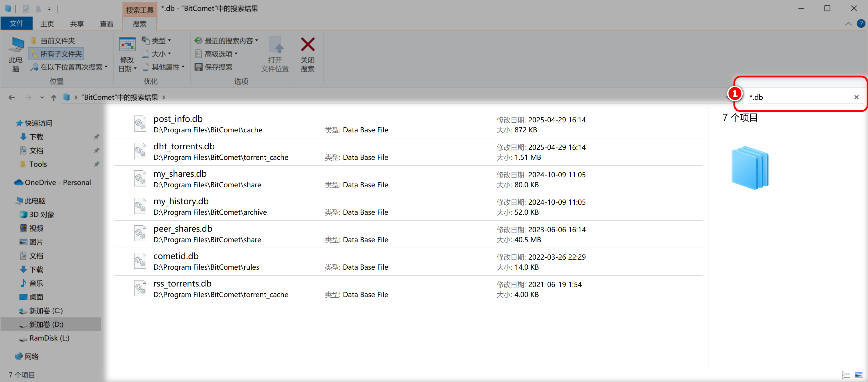Open the 大小 filter dropdown

point(157,54)
